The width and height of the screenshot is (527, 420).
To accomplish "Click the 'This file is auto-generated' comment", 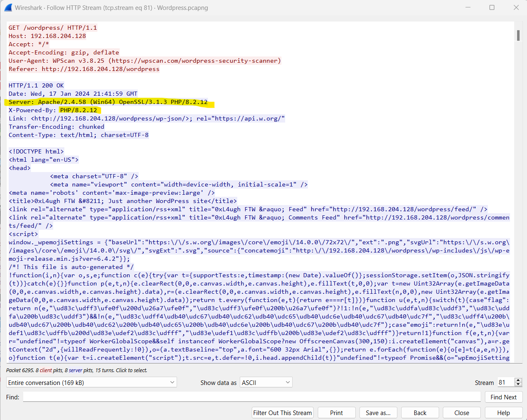I will (x=71, y=267).
